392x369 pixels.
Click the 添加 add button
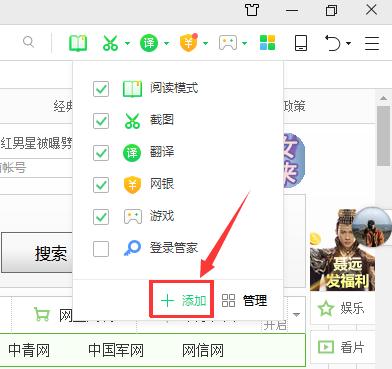(182, 300)
